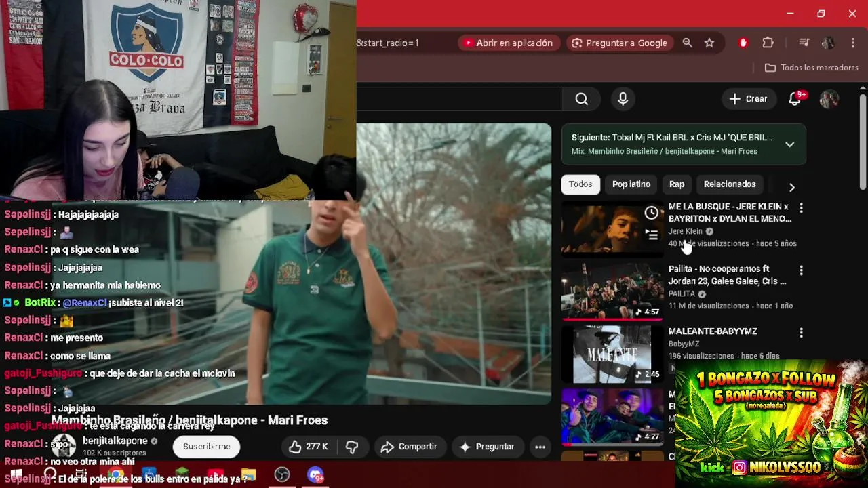Open MALEANTE-BABYYMZ video thumbnail
The image size is (868, 488).
(612, 354)
